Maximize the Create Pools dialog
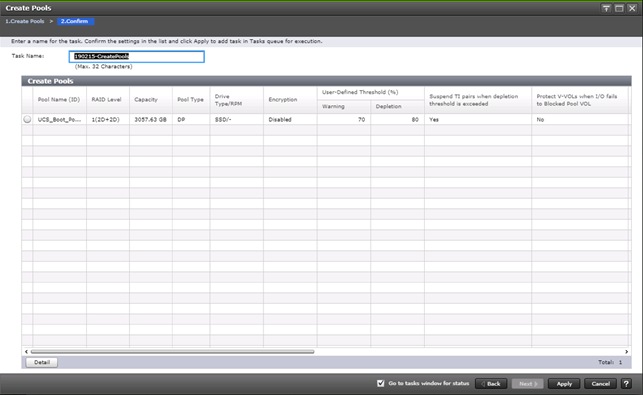643x395 pixels. pos(619,8)
